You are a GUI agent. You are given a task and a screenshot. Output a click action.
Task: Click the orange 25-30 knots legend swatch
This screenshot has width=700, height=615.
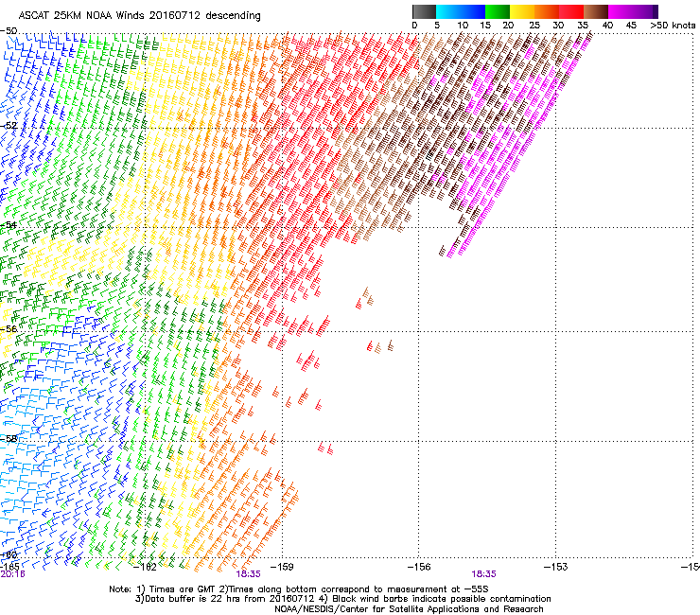pyautogui.click(x=547, y=11)
